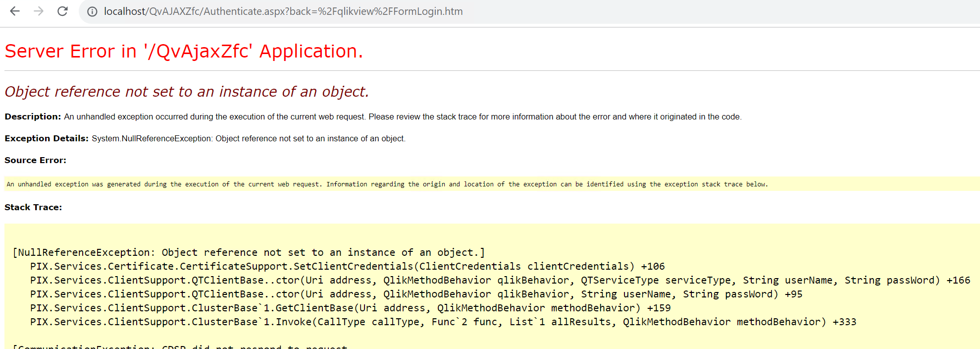Screen dimensions: 980x349
Task: Click the yellow source error message text
Action: [x=387, y=184]
